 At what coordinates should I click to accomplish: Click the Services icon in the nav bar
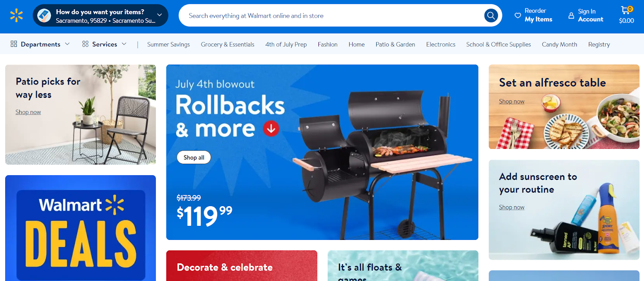(x=85, y=44)
